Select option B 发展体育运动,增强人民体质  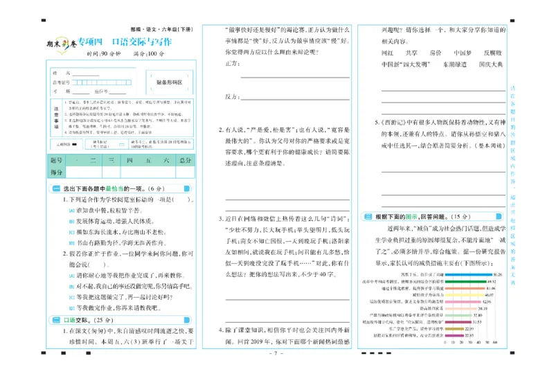tap(111, 221)
